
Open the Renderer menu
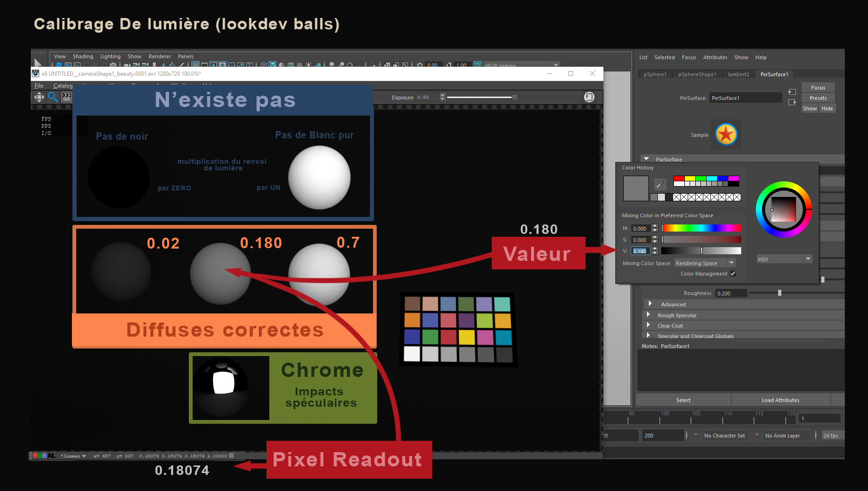(159, 56)
